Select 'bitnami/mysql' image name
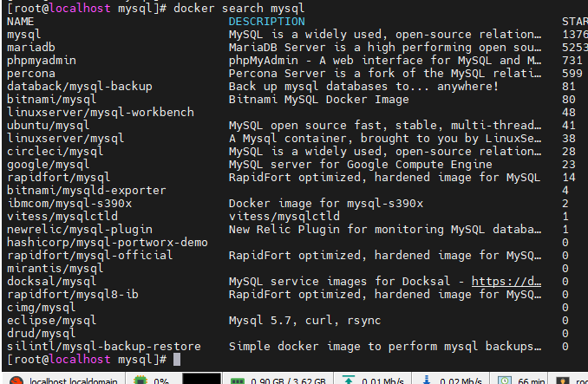 point(52,100)
